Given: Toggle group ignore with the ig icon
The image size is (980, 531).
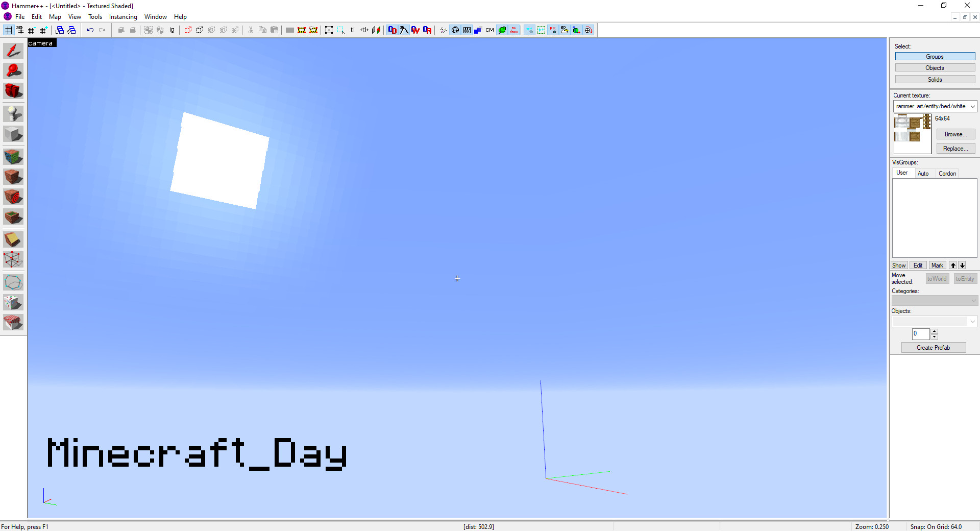Looking at the screenshot, I should (x=171, y=30).
